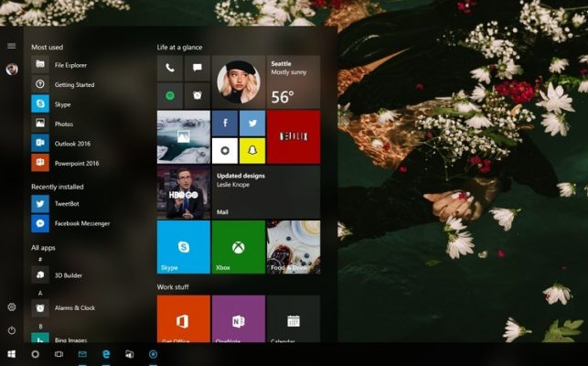The height and width of the screenshot is (366, 588).
Task: Launch the Twitter tile
Action: (x=251, y=124)
